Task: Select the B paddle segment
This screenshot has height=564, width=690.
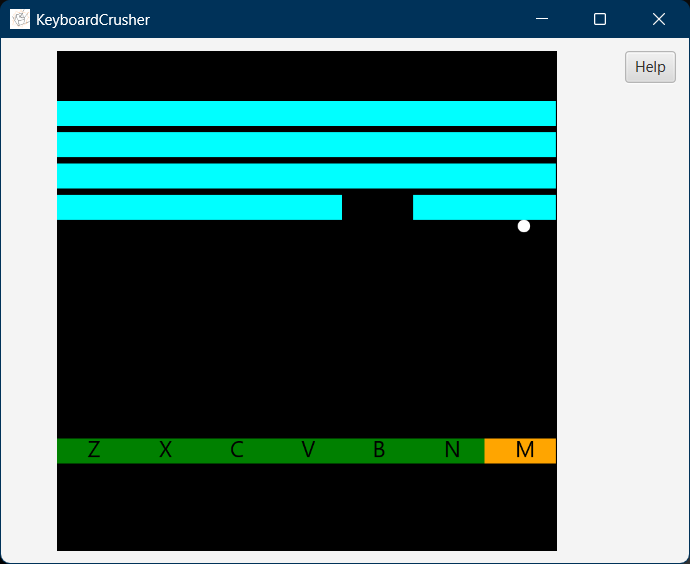Action: pyautogui.click(x=379, y=451)
